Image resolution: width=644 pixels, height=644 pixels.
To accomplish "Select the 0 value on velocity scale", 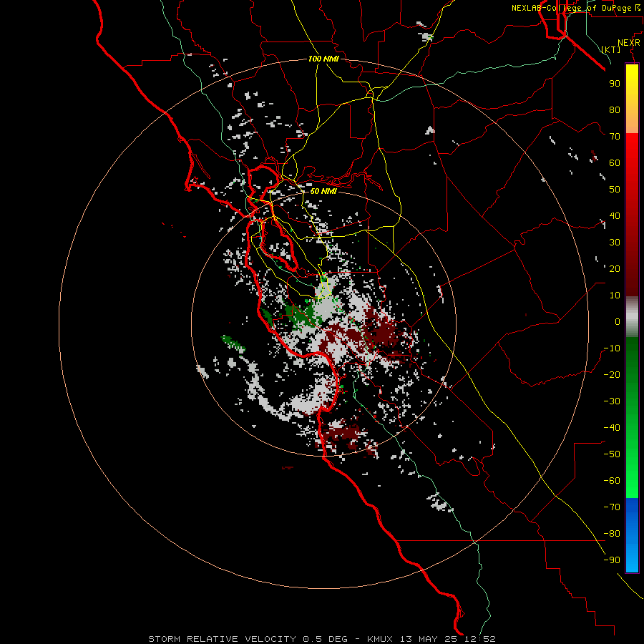I will (618, 322).
